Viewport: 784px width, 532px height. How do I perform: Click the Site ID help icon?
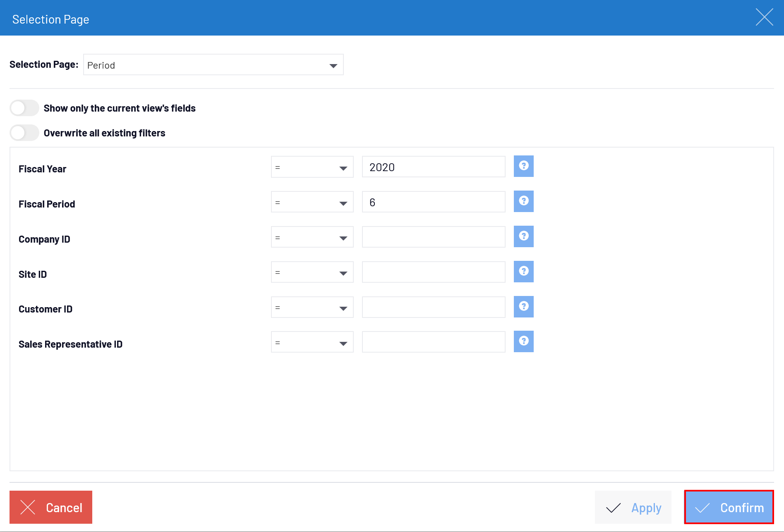(x=523, y=272)
